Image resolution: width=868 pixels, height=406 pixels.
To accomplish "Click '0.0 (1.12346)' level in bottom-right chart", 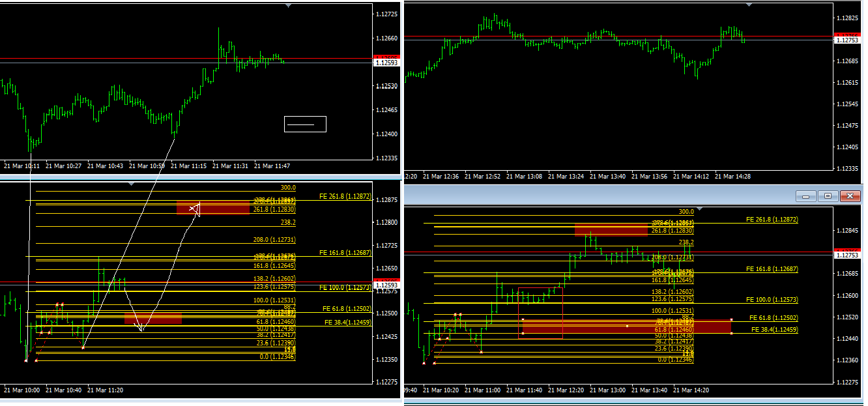I will click(676, 360).
